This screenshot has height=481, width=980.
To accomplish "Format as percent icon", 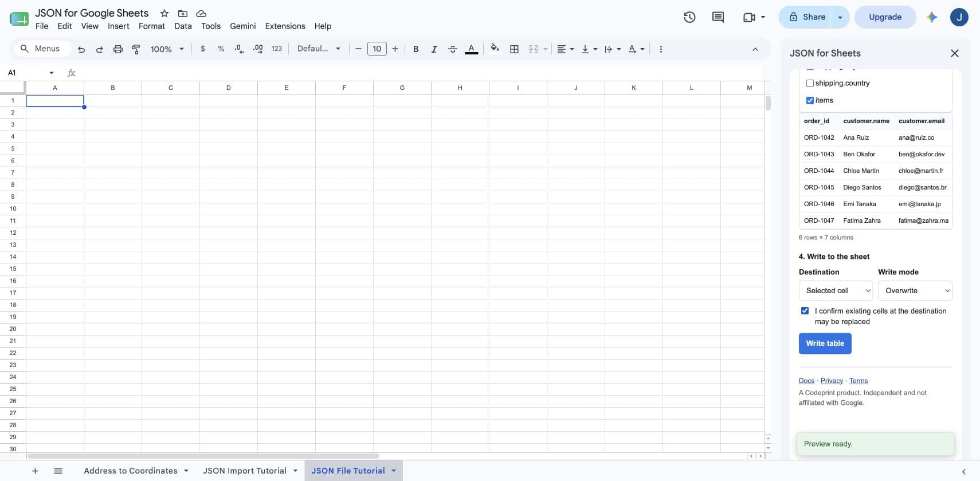I will pos(221,49).
